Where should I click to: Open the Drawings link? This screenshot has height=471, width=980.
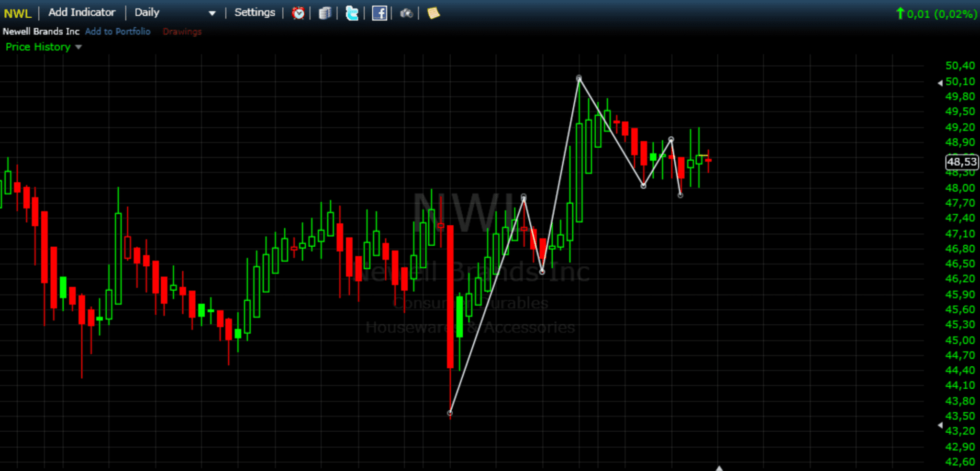(182, 32)
